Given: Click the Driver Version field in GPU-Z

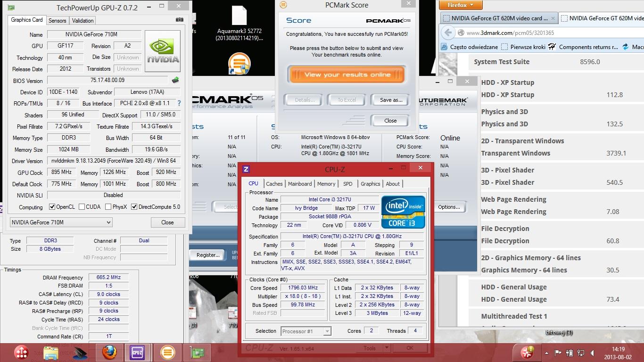Looking at the screenshot, I should point(114,161).
